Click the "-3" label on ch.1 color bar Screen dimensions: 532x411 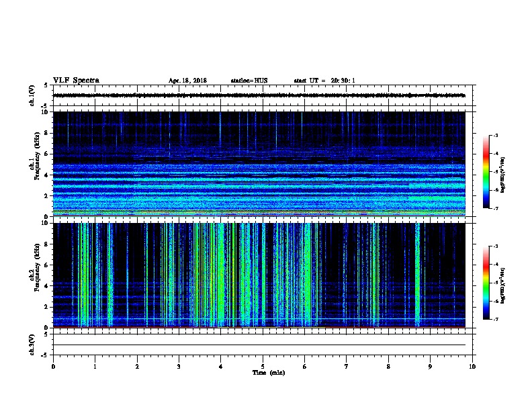495,136
